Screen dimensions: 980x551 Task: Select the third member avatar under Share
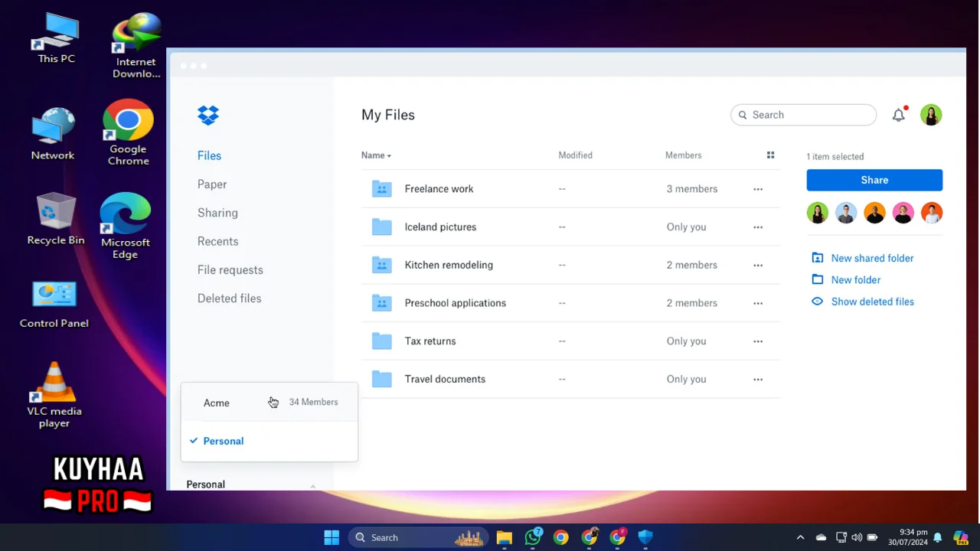pyautogui.click(x=874, y=213)
